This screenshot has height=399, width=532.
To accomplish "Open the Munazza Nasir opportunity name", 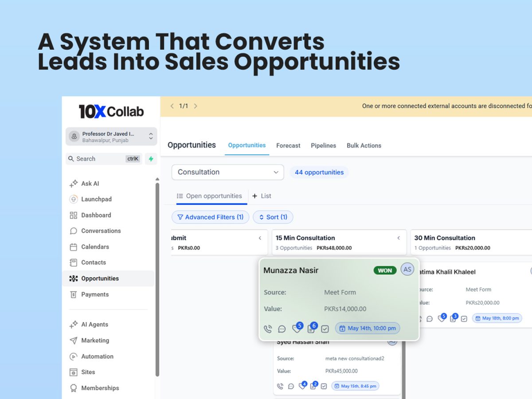I will pos(291,270).
